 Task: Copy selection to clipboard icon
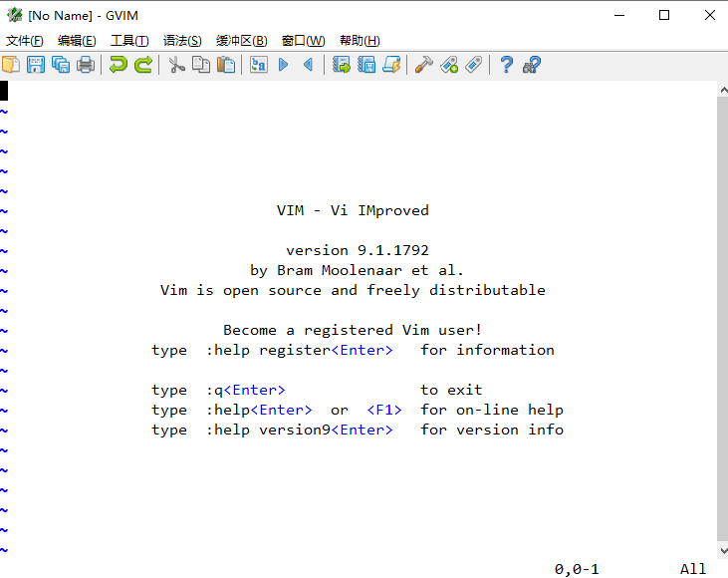click(201, 65)
